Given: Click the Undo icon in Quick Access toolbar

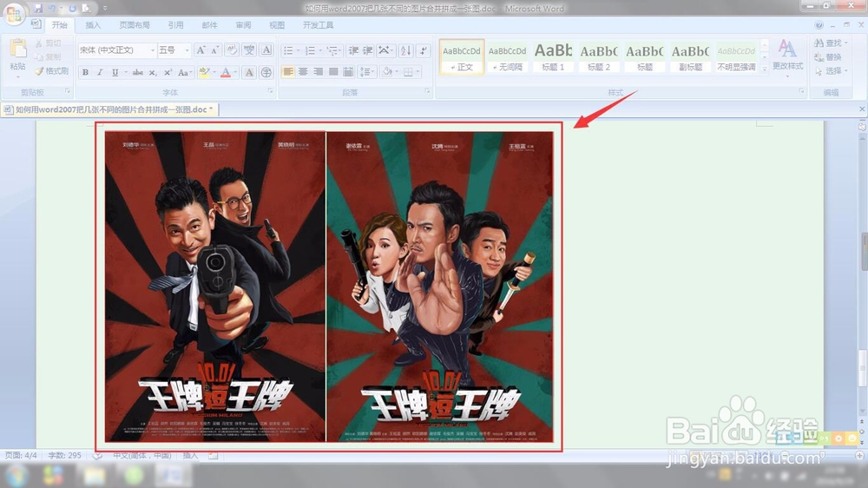Looking at the screenshot, I should 52,9.
